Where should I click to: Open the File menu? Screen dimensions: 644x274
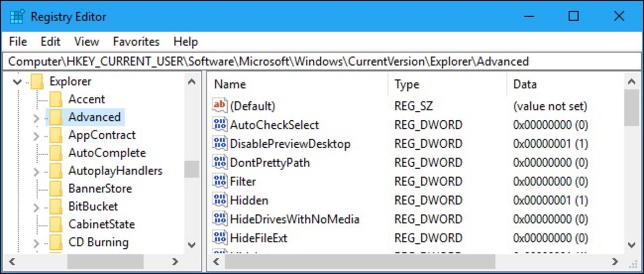coord(18,41)
